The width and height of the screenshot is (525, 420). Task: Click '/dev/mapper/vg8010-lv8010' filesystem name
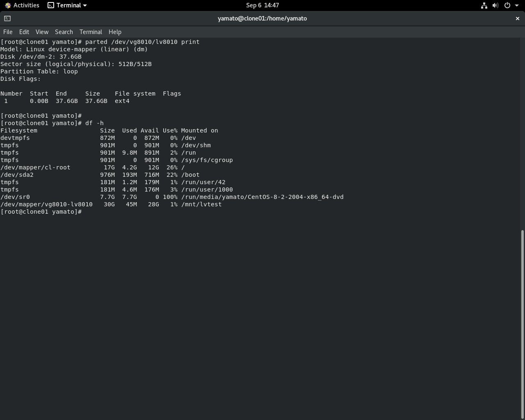pos(46,204)
